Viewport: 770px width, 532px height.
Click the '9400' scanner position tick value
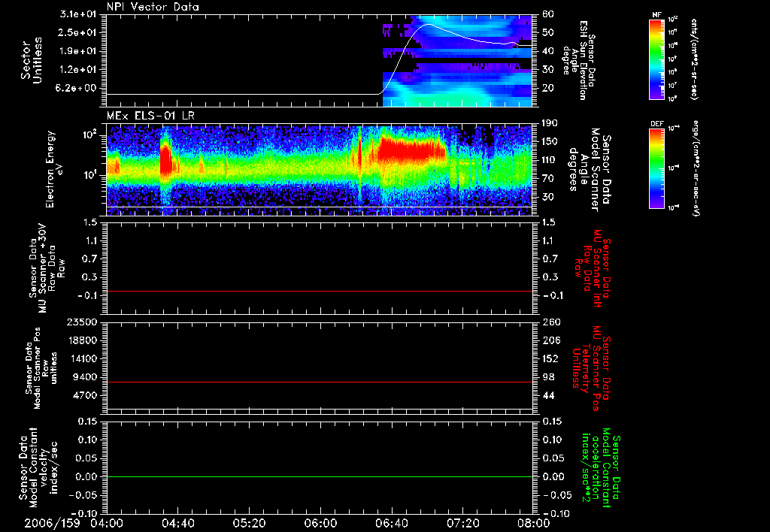tap(86, 377)
